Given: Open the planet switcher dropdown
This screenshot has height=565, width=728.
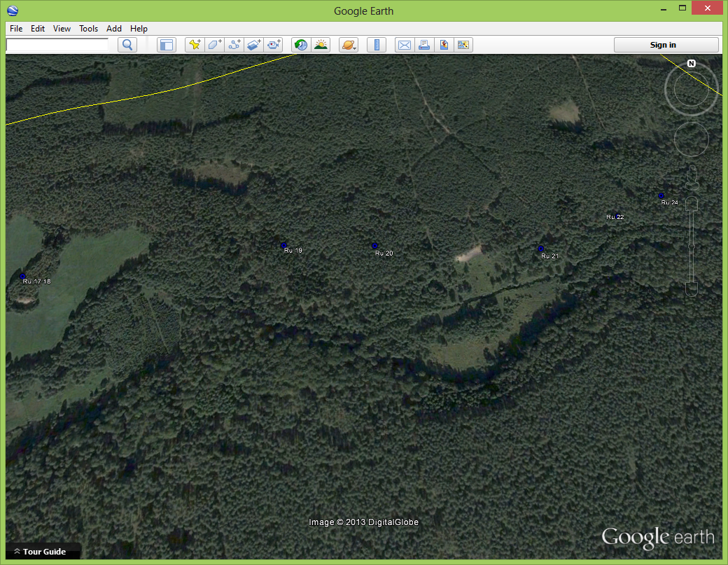Looking at the screenshot, I should click(349, 45).
